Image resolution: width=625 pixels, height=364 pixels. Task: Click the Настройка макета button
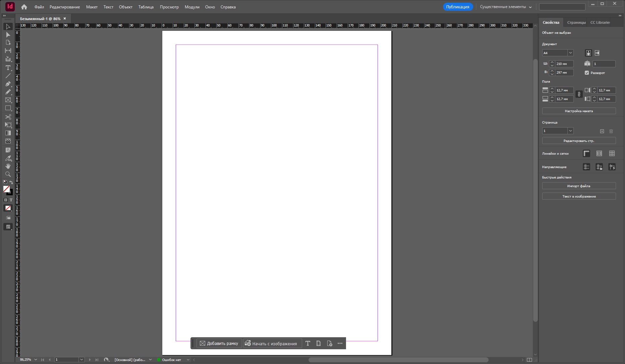click(579, 111)
